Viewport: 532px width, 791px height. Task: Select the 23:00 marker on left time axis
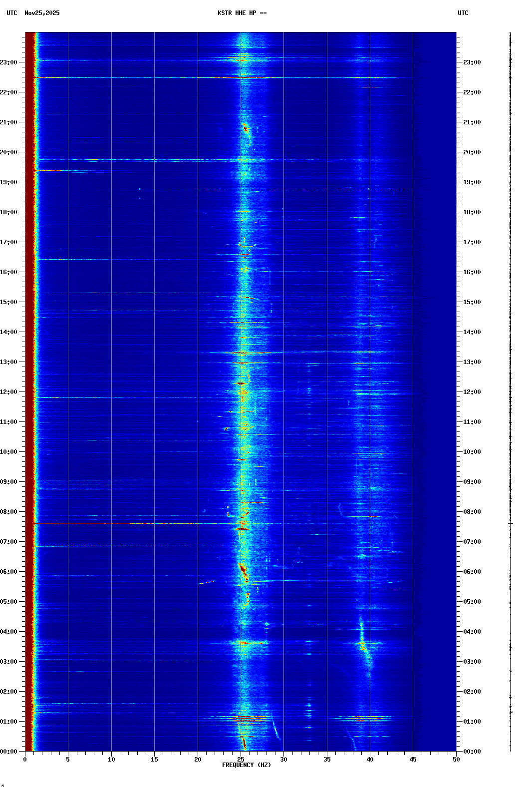[9, 62]
